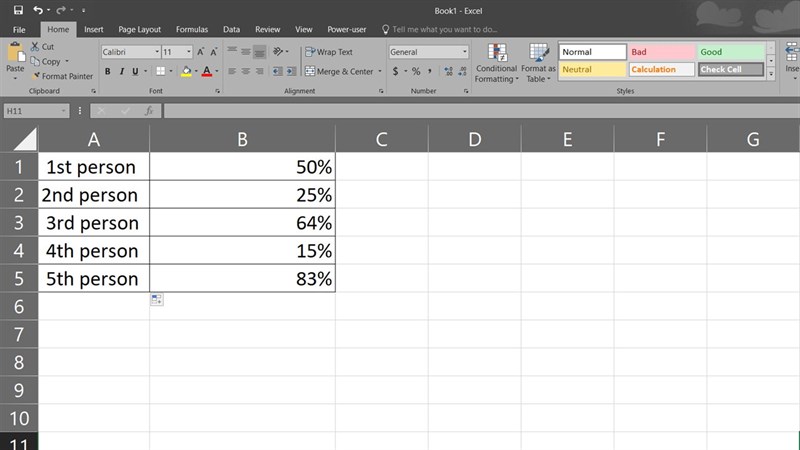The image size is (800, 450).
Task: Click the Insert cells icon on ribbon edge
Action: [x=792, y=52]
